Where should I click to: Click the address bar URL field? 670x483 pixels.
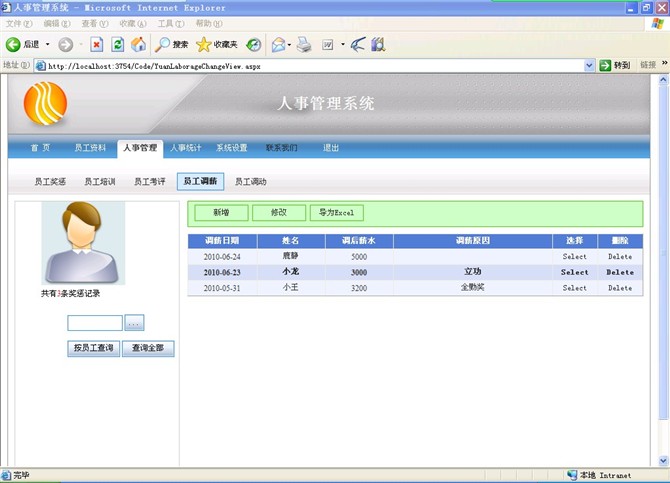312,66
